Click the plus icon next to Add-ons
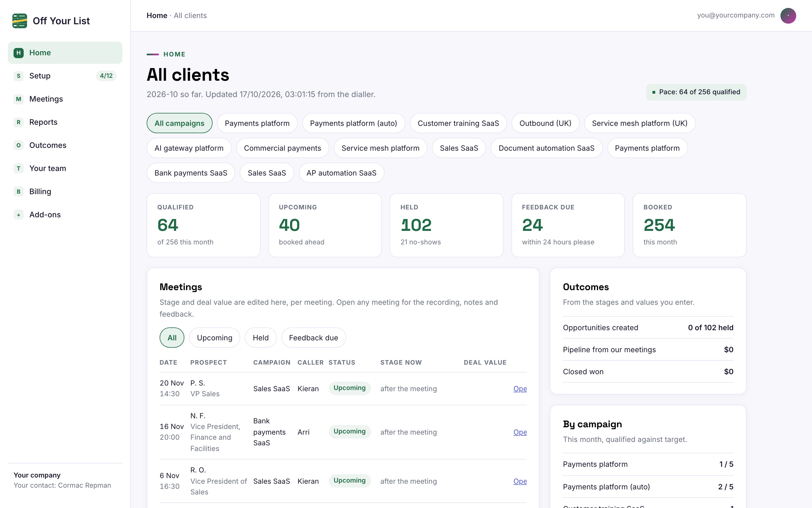 [18, 215]
